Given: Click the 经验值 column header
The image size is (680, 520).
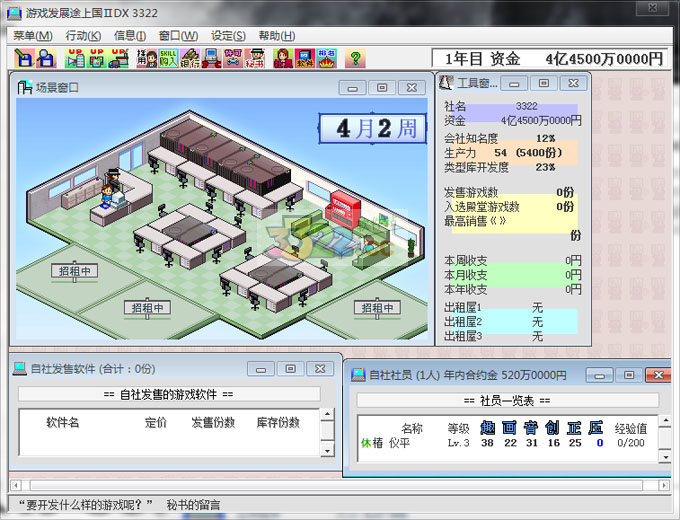Looking at the screenshot, I should pos(631,429).
